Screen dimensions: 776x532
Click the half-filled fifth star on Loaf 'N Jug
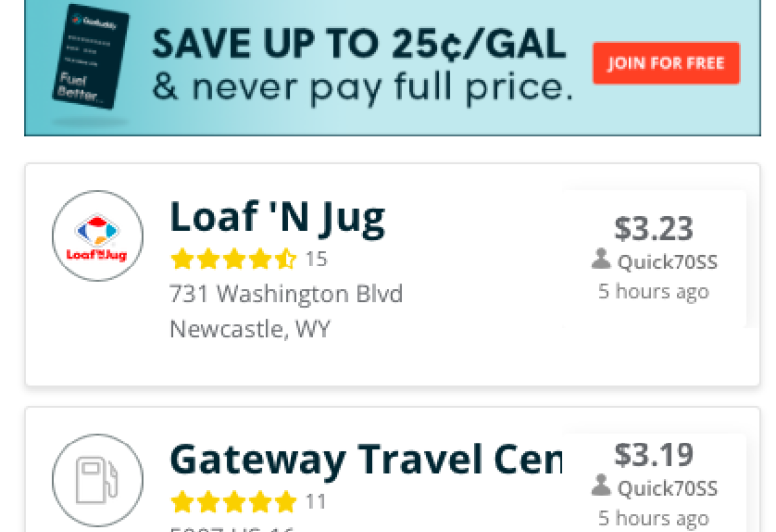(x=286, y=259)
